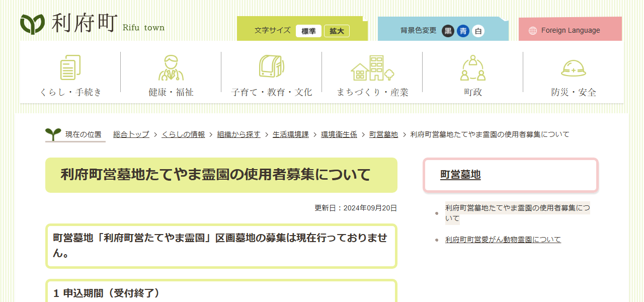This screenshot has height=302, width=644.
Task: Click the heading 1 申込期間（受付終了）
Action: click(106, 293)
